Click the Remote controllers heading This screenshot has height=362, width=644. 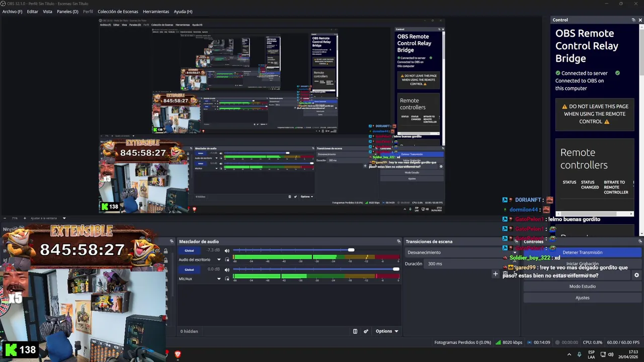pos(584,159)
